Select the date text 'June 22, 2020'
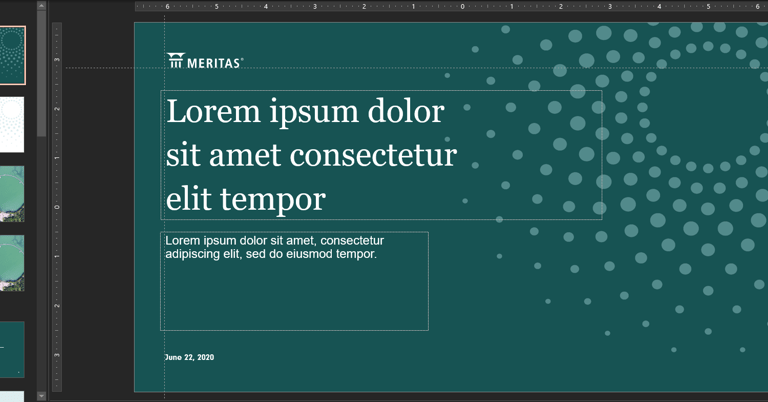Screen dimensions: 768x402 coord(189,357)
